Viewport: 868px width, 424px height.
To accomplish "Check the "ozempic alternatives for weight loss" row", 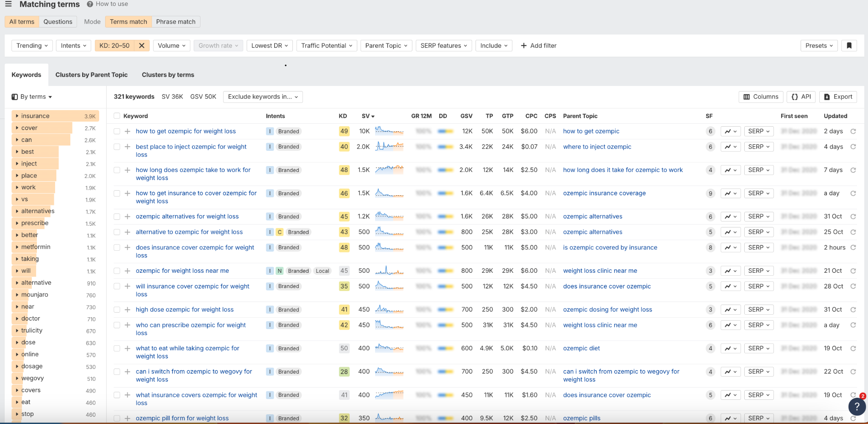I will point(117,216).
